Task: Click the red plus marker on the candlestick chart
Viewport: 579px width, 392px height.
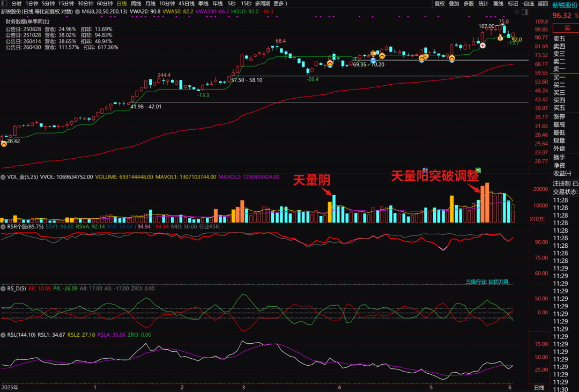Action: (482, 46)
